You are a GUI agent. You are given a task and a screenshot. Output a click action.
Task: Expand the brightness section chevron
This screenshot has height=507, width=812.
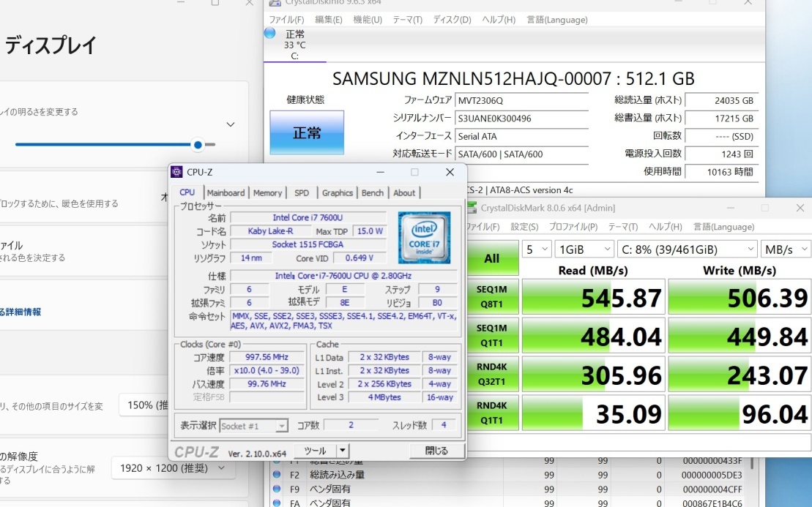click(231, 125)
